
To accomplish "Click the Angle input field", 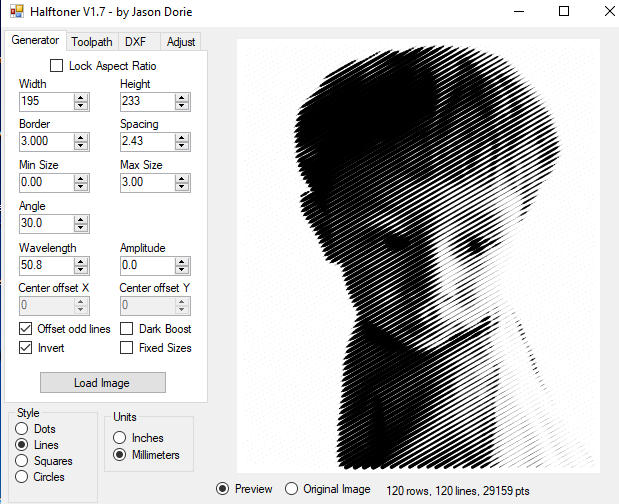I will pos(46,224).
